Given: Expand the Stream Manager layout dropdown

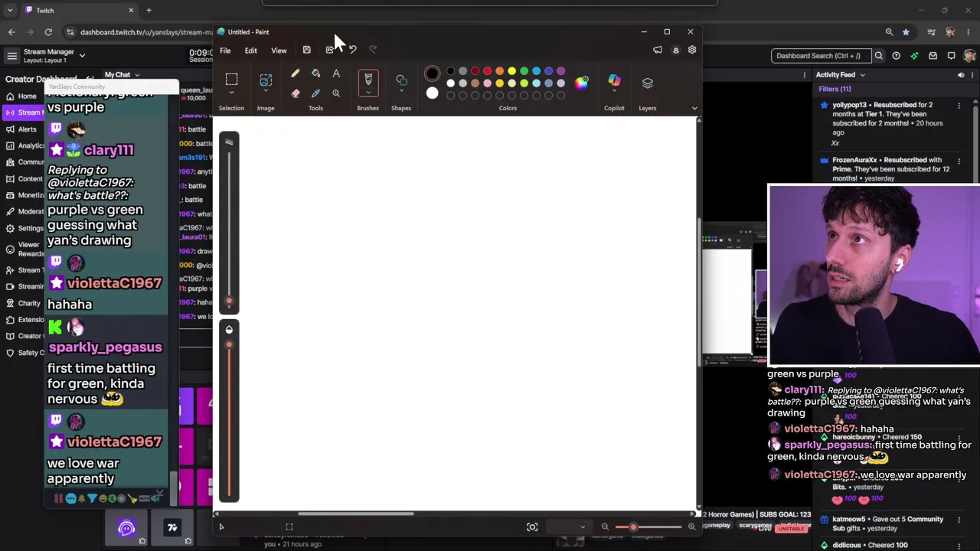Looking at the screenshot, I should coord(82,56).
